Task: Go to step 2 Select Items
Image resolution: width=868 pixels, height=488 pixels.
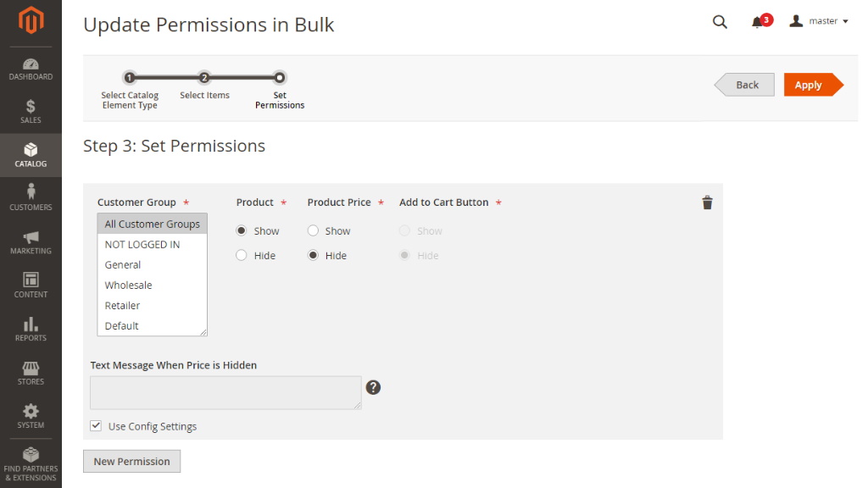Action: point(204,78)
